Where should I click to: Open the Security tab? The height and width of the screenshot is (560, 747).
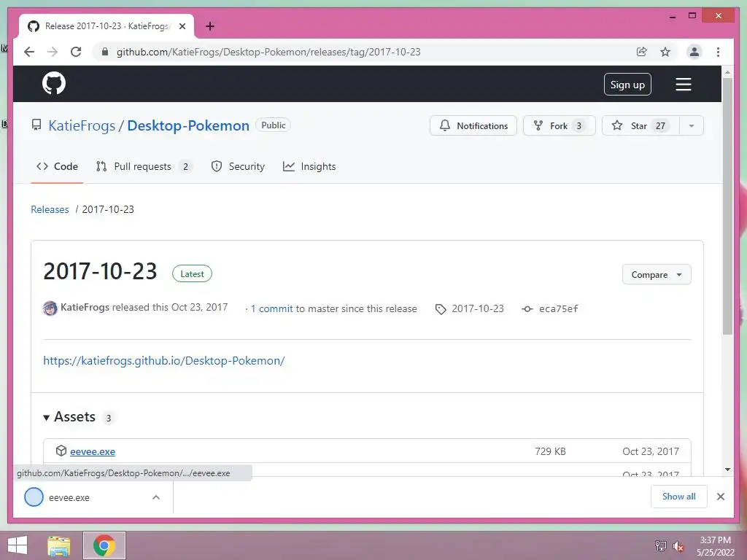point(238,166)
